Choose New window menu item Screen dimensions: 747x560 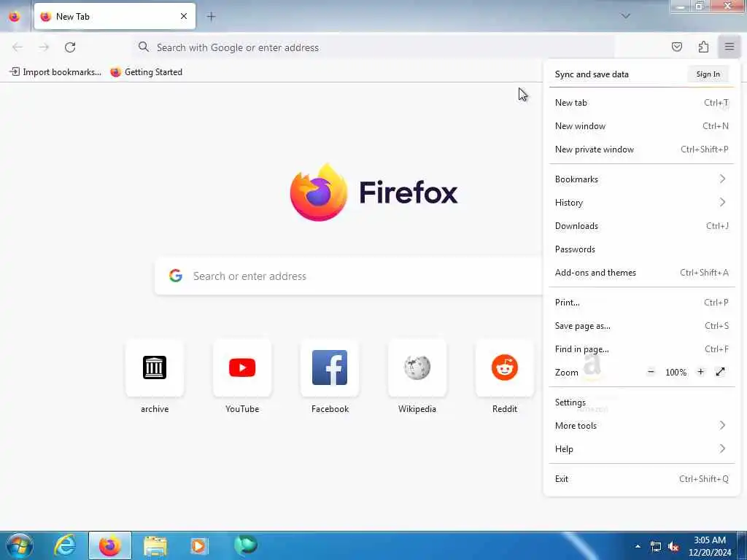pyautogui.click(x=641, y=125)
